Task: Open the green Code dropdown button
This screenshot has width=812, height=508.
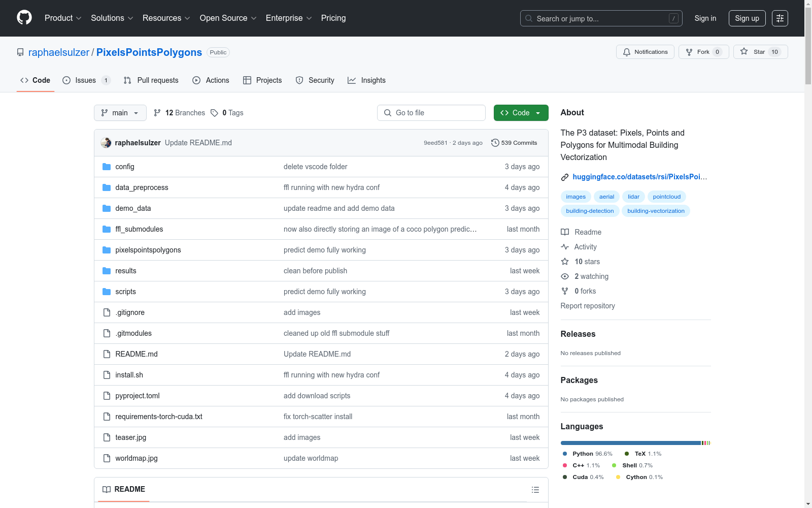Action: (x=521, y=113)
